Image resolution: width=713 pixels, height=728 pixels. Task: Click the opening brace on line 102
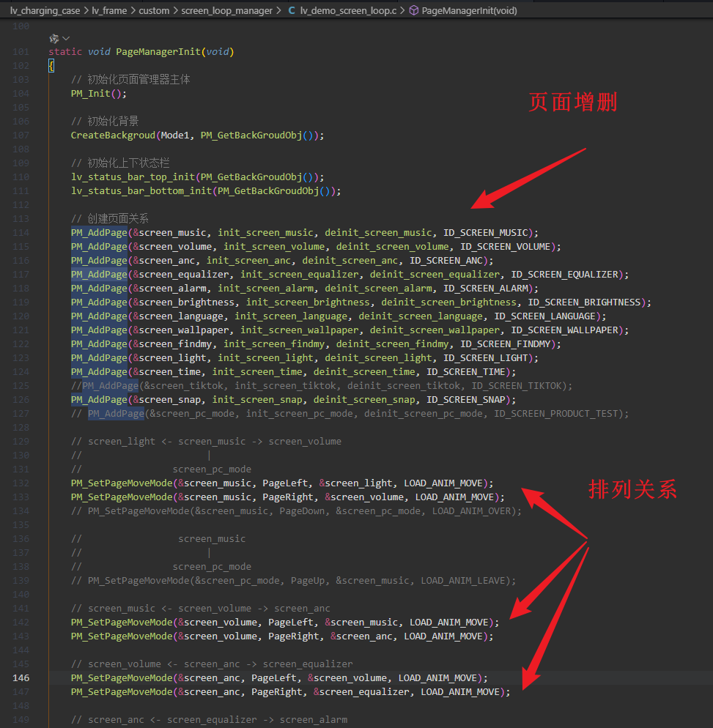51,66
